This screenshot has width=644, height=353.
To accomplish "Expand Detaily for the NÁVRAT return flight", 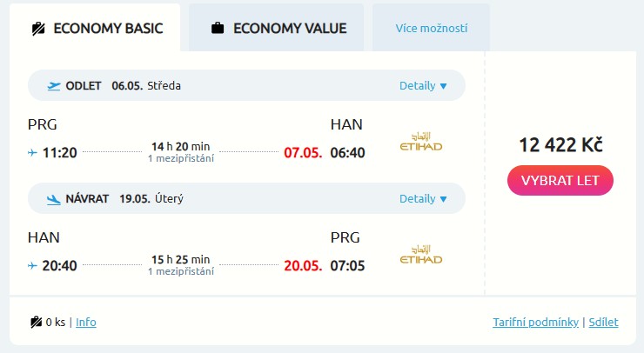I will pyautogui.click(x=423, y=198).
